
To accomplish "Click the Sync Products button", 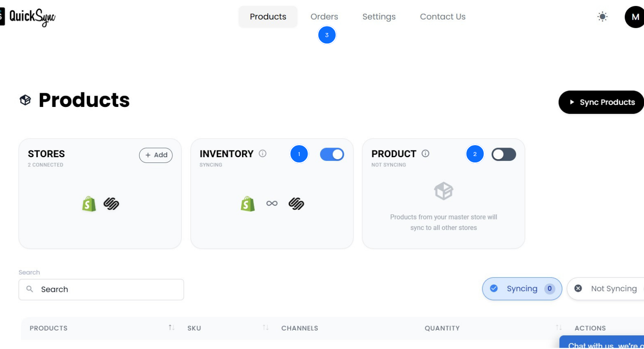I will click(x=601, y=102).
